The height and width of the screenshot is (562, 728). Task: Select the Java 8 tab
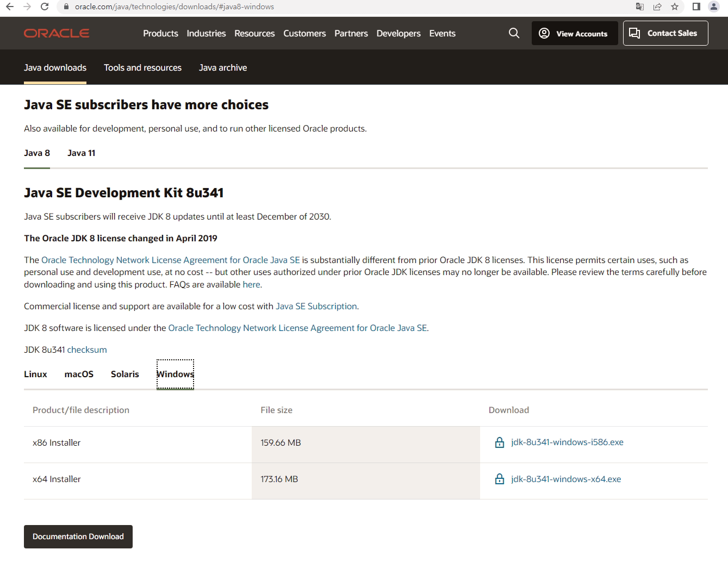37,153
